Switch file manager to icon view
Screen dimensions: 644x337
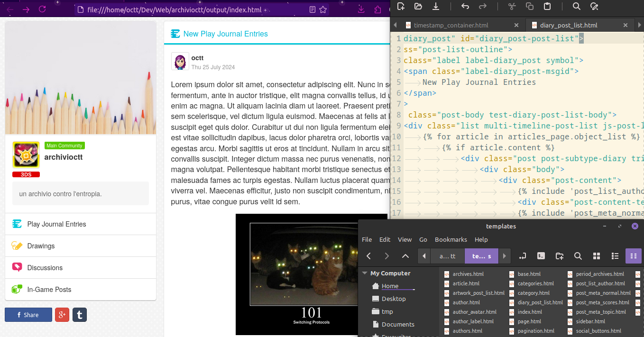point(597,256)
